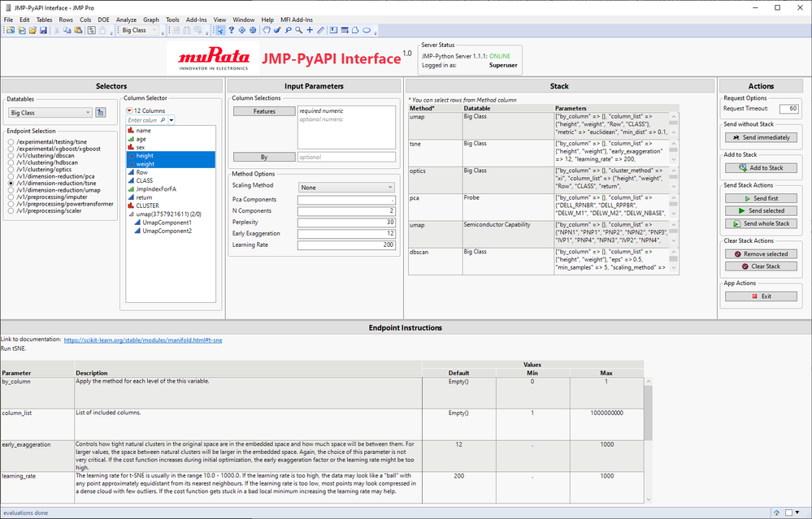Click the Clear Stack button

[761, 266]
